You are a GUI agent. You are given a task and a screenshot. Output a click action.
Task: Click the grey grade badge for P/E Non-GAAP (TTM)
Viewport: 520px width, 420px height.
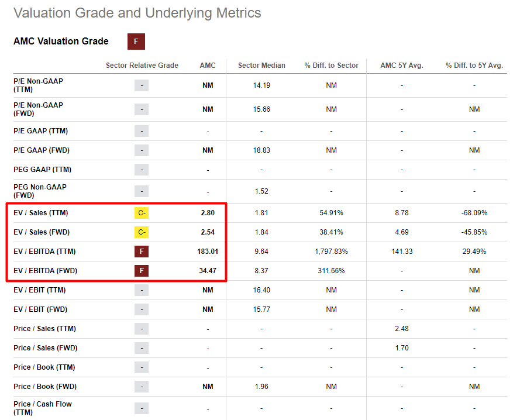point(142,85)
